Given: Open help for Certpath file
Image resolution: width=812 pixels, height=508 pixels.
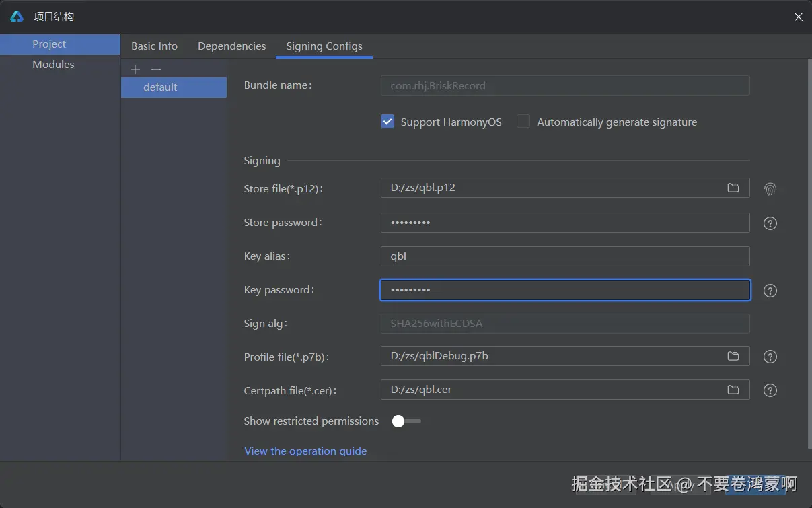Looking at the screenshot, I should pyautogui.click(x=770, y=391).
